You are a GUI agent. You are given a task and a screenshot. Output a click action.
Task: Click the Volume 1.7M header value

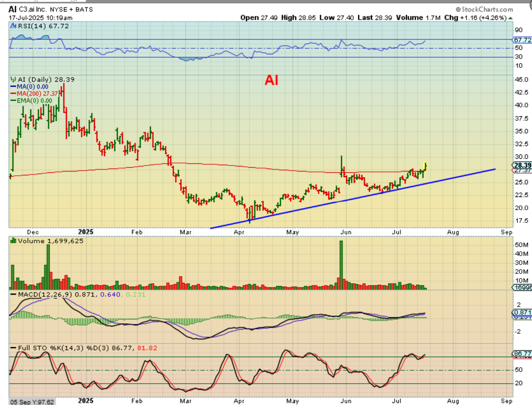(x=419, y=17)
